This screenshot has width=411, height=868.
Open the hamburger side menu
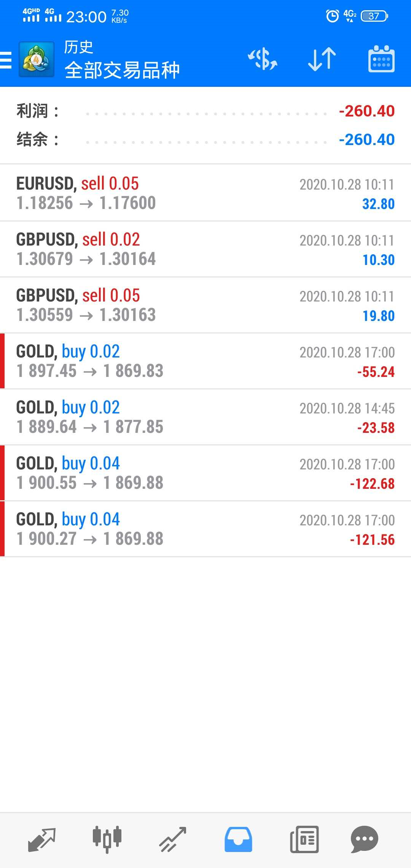6,60
